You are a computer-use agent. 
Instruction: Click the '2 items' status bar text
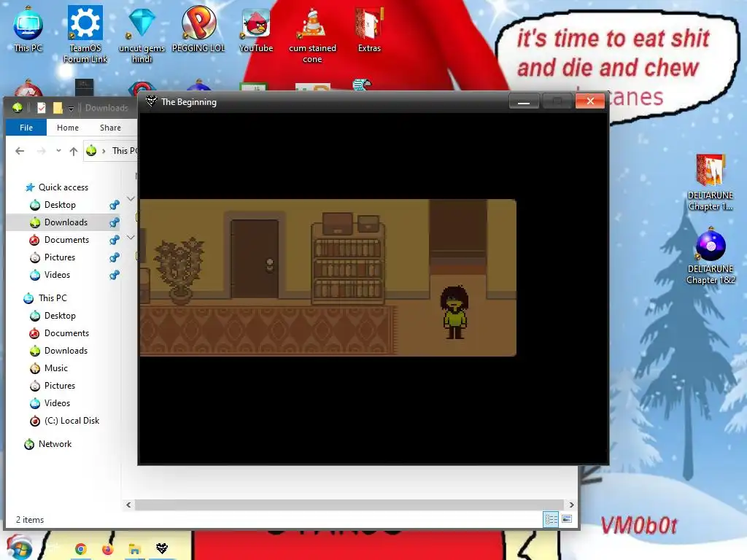click(x=30, y=519)
